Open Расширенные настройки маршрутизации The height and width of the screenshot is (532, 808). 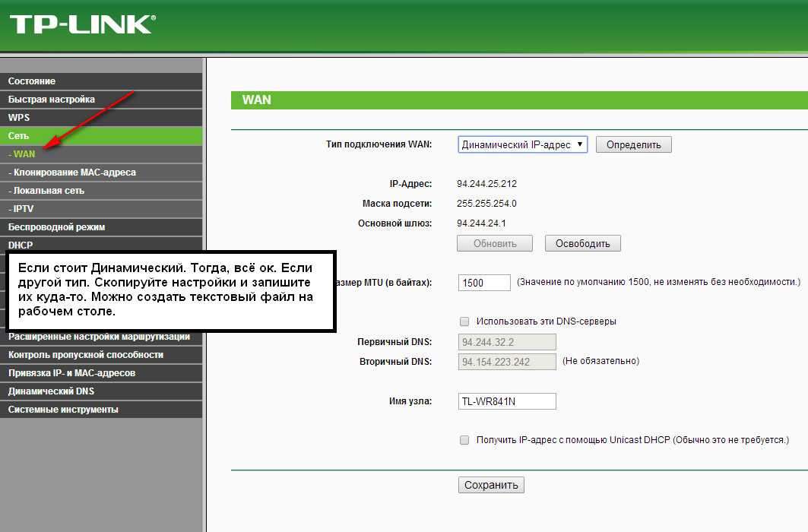coord(101,337)
